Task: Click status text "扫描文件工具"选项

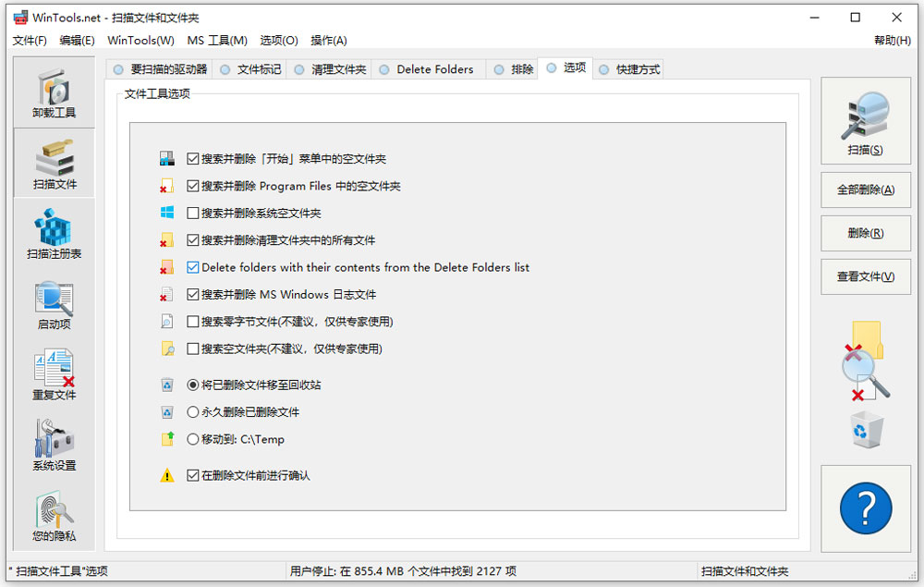Action: (x=59, y=570)
